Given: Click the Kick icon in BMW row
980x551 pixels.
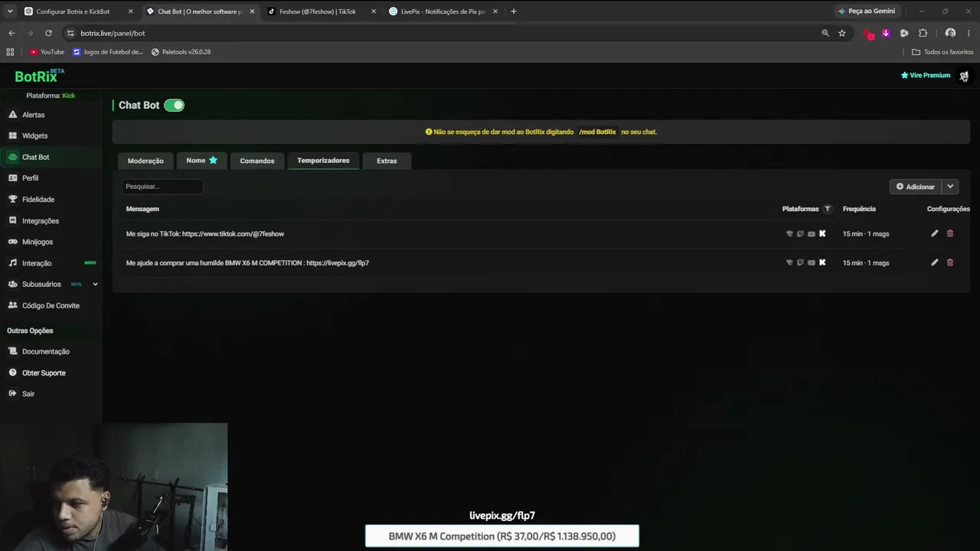Looking at the screenshot, I should pos(822,262).
